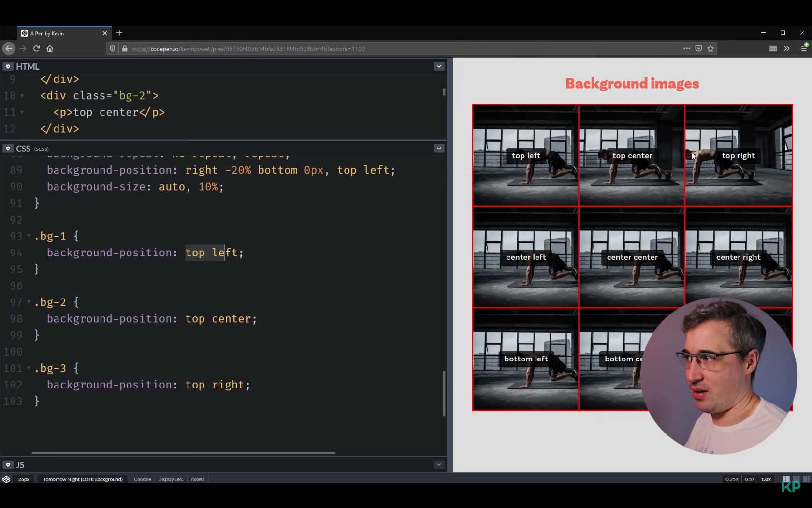
Task: Open the CodePen editor settings gear
Action: [6, 479]
